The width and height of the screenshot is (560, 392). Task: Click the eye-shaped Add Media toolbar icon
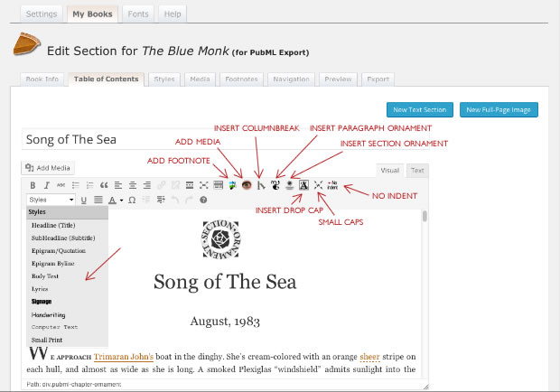pyautogui.click(x=246, y=185)
